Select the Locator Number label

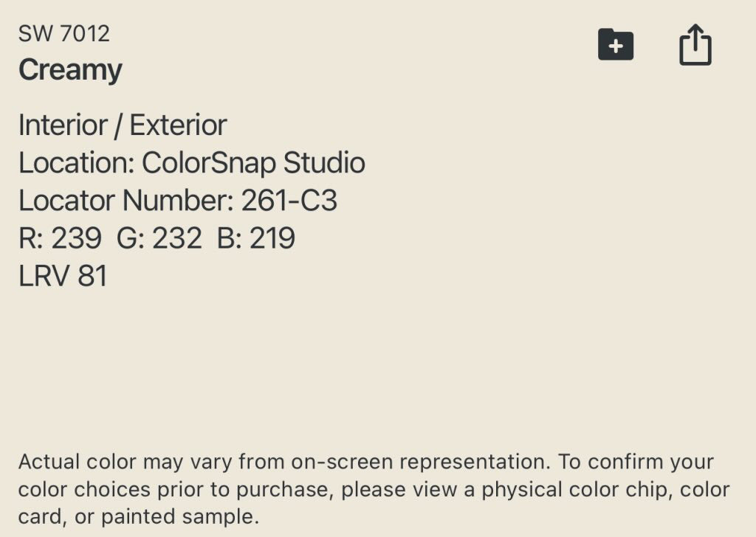126,201
